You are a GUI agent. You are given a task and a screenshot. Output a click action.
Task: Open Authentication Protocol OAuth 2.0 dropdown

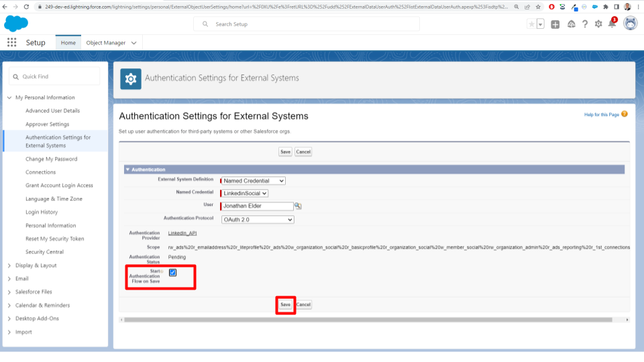[258, 220]
